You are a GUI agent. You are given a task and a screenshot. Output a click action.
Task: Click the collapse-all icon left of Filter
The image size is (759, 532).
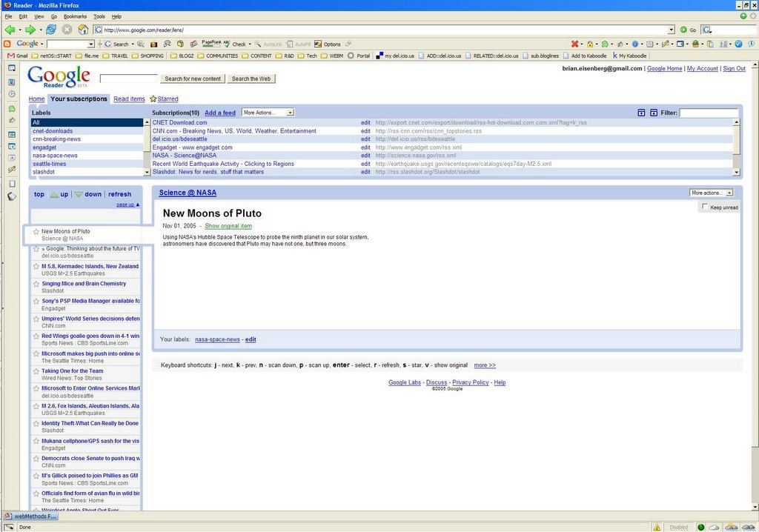click(x=641, y=113)
